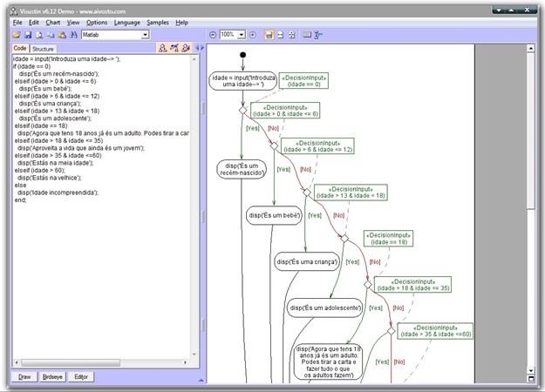545x392 pixels.
Task: Open the 100% zoom dropdown
Action: click(242, 35)
